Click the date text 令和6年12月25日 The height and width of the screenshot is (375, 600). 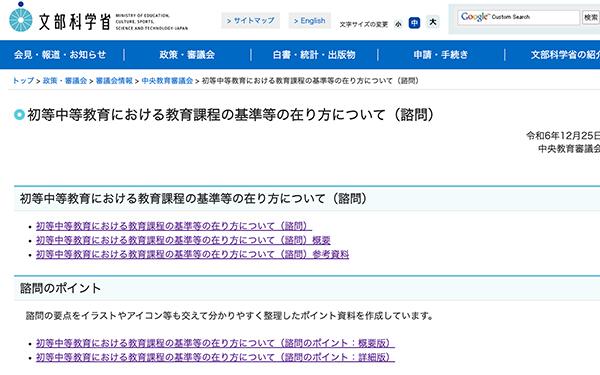click(x=563, y=135)
